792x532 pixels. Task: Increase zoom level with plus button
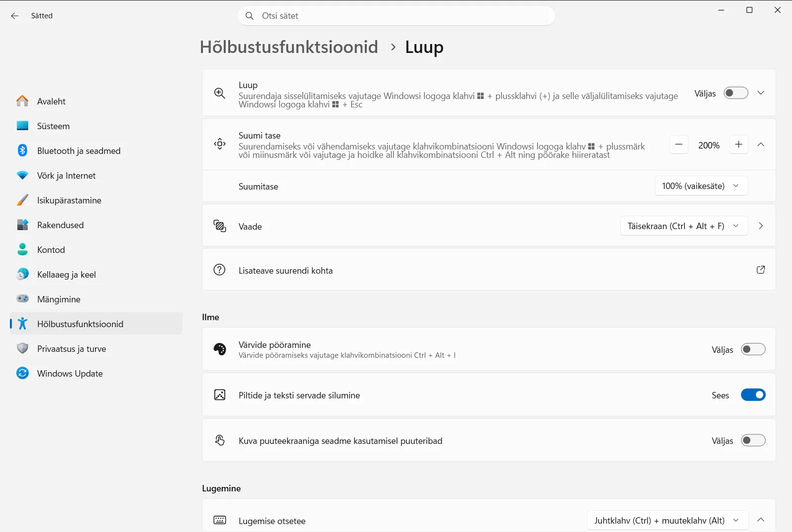point(739,145)
